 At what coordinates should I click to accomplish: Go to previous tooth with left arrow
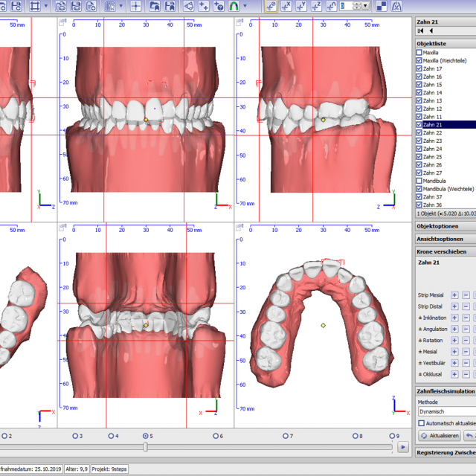[431, 31]
